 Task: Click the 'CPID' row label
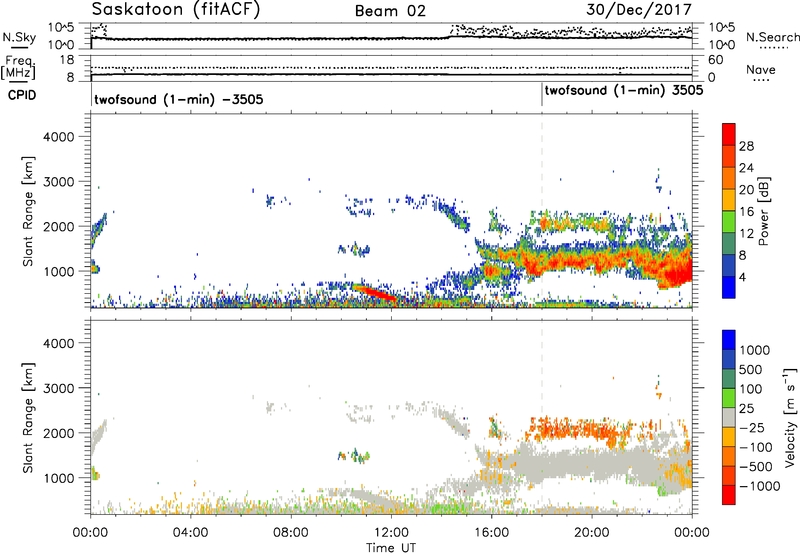pyautogui.click(x=22, y=95)
